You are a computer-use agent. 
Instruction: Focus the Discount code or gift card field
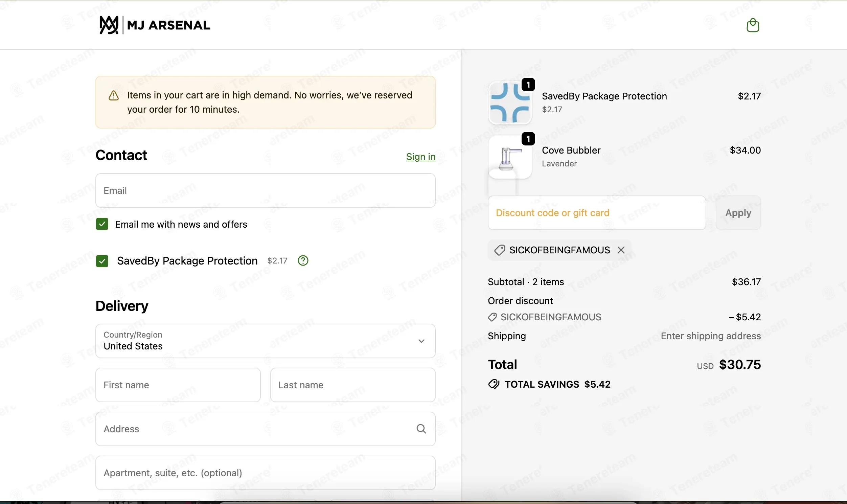(597, 213)
